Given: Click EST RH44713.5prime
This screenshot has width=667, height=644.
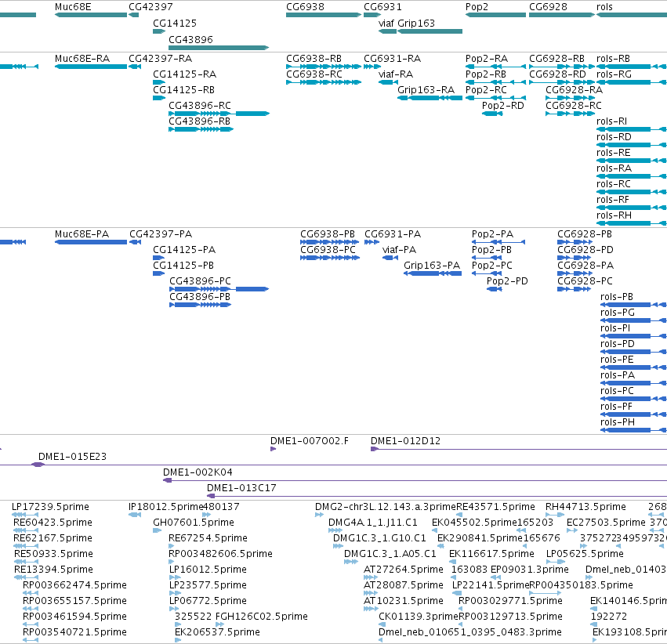Looking at the screenshot, I should coord(585,507).
